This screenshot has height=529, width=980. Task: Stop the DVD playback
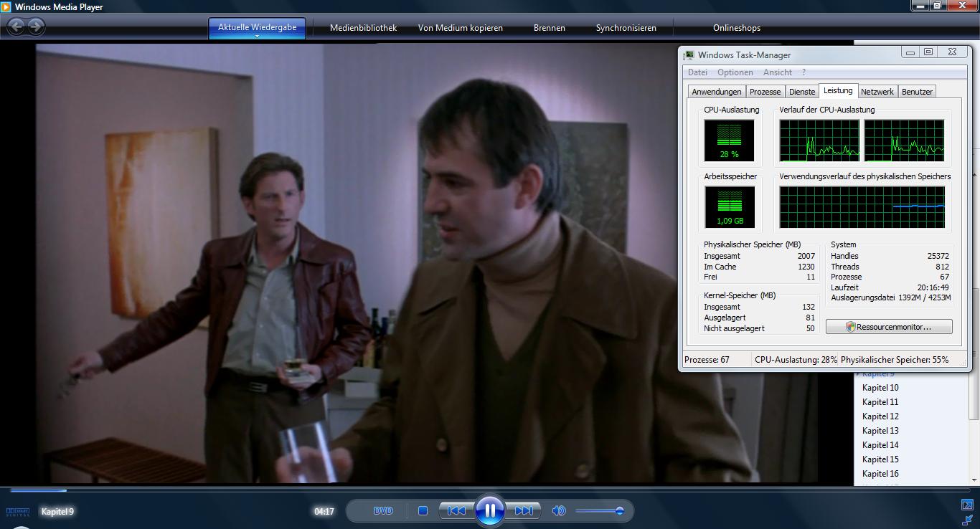pos(423,511)
